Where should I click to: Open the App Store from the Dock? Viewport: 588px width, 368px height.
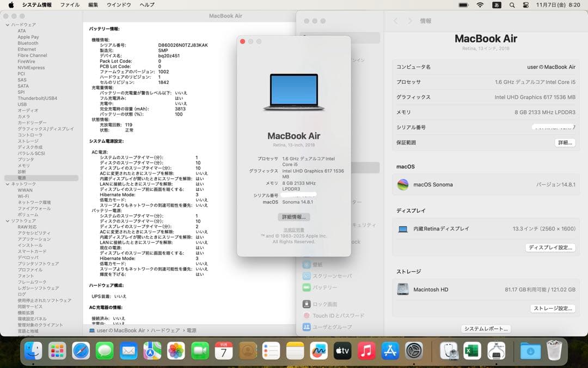coord(389,352)
